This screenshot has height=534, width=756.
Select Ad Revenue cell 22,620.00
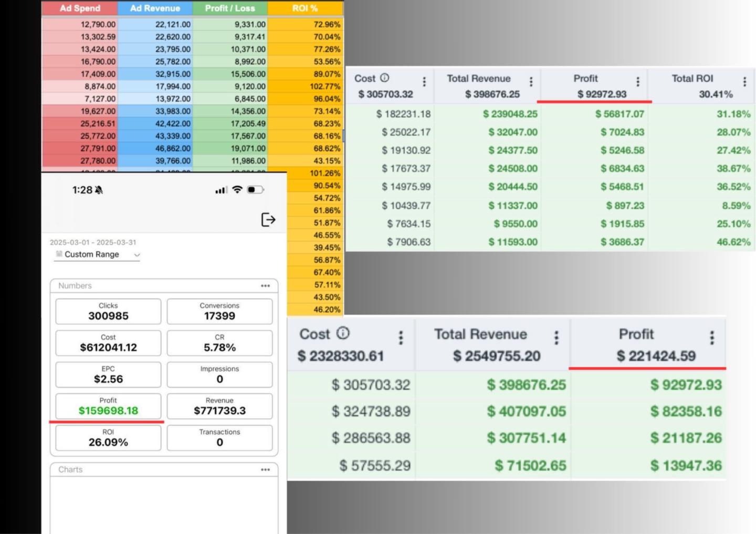pos(155,37)
